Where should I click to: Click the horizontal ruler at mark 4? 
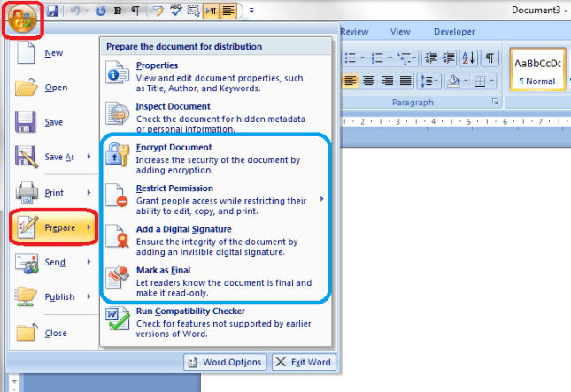(433, 121)
